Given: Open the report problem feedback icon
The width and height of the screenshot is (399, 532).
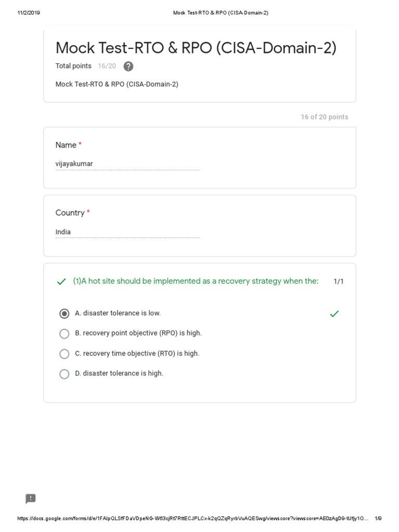Looking at the screenshot, I should (x=31, y=499).
